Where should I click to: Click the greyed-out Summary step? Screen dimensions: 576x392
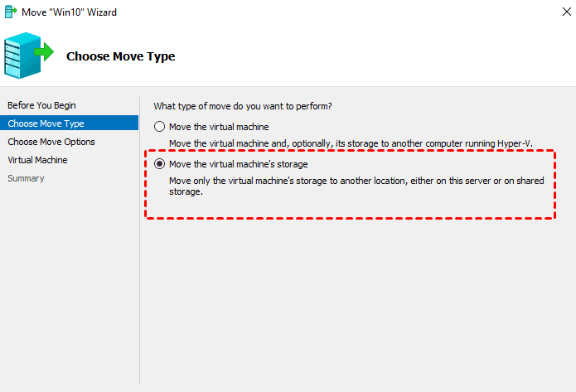pyautogui.click(x=26, y=178)
